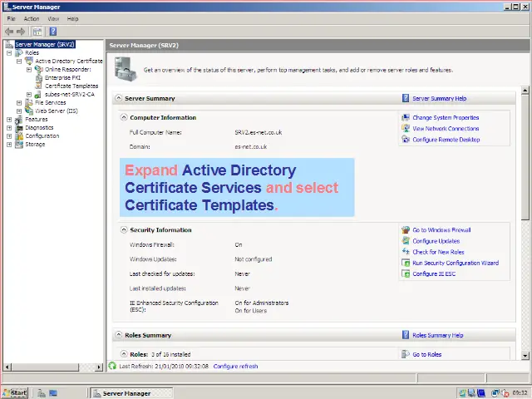Click the Features node icon
The height and width of the screenshot is (399, 532).
click(x=19, y=119)
